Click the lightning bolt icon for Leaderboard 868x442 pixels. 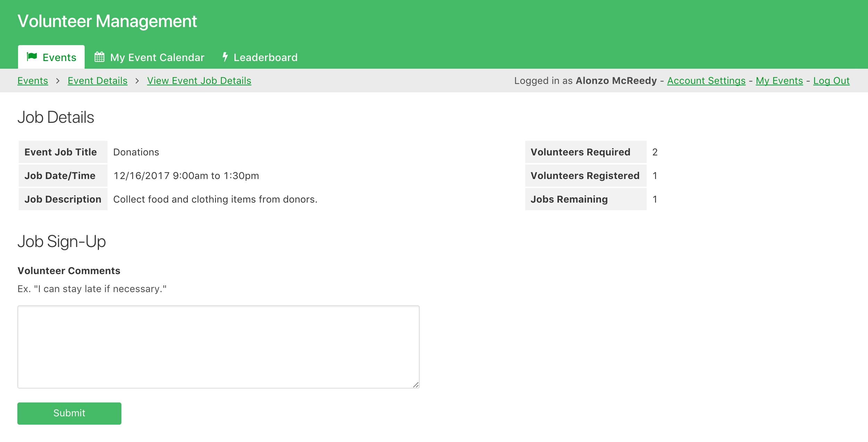click(225, 57)
